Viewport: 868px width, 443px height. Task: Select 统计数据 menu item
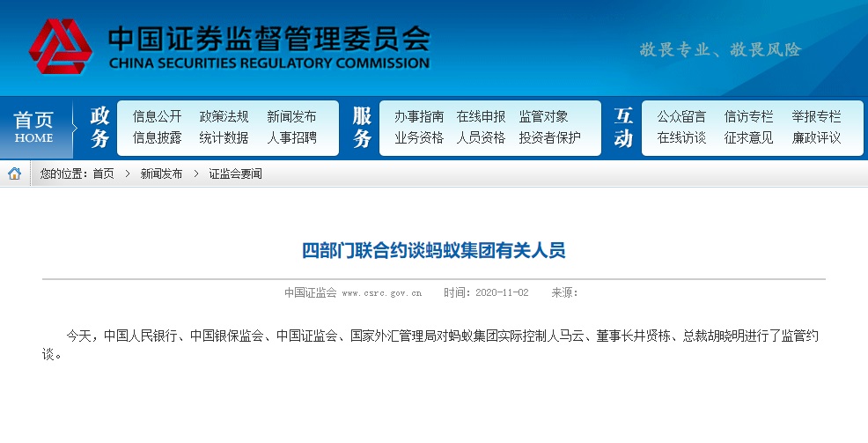224,137
